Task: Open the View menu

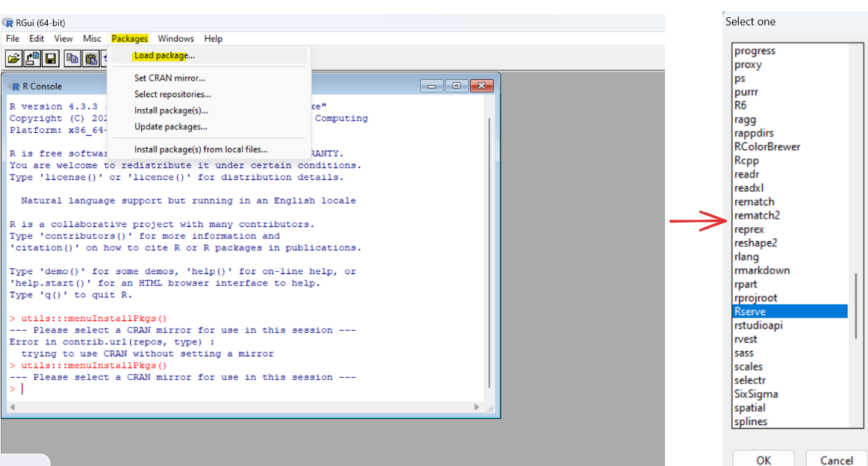Action: [x=63, y=39]
